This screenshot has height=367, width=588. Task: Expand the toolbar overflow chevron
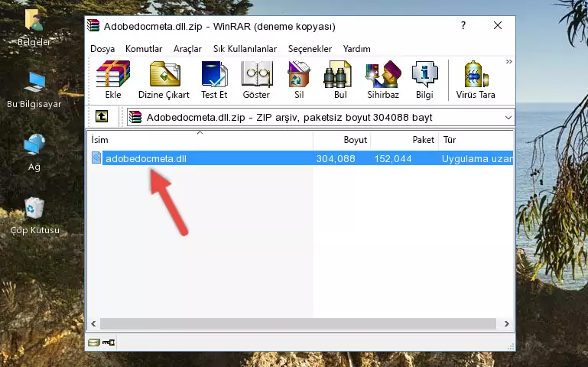pyautogui.click(x=509, y=62)
